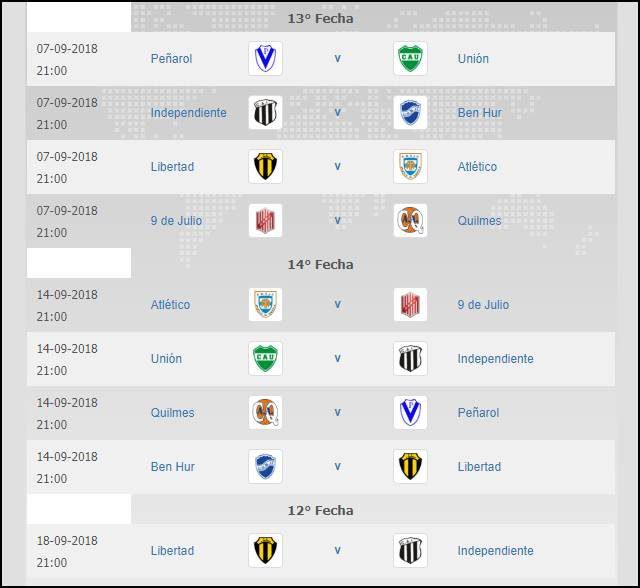Click Libertad crest in the 18-09-2018 match
The height and width of the screenshot is (588, 640).
[265, 551]
